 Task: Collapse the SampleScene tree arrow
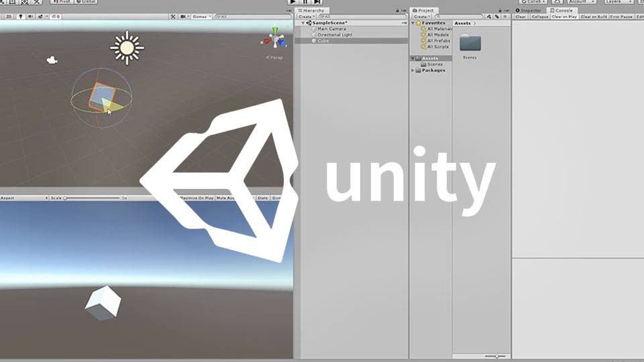(x=303, y=23)
